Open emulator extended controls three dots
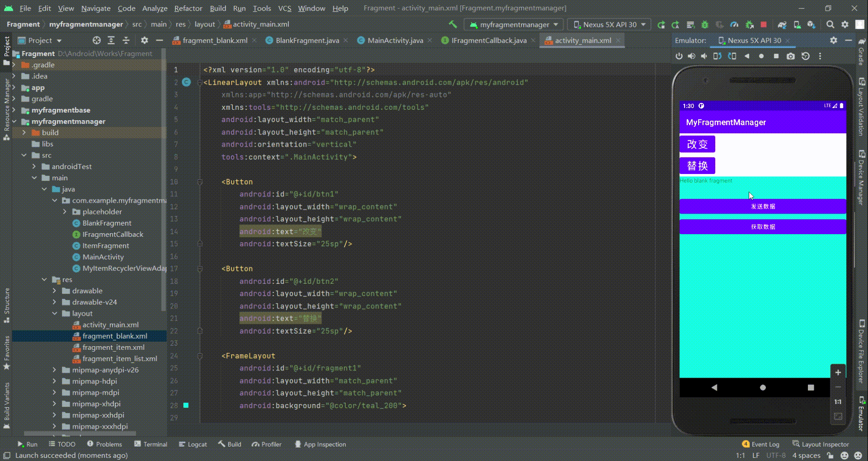Screen dimensions: 868x461 820,56
